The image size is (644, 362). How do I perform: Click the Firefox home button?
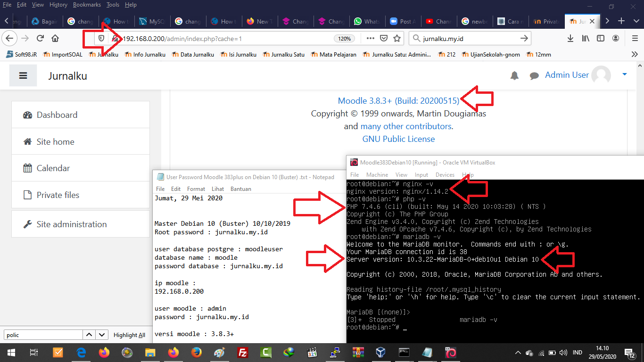55,38
